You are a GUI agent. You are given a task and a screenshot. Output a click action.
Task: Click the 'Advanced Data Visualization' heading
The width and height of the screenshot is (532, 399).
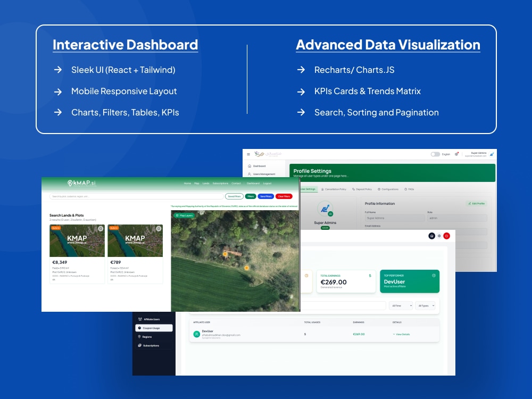pos(388,45)
